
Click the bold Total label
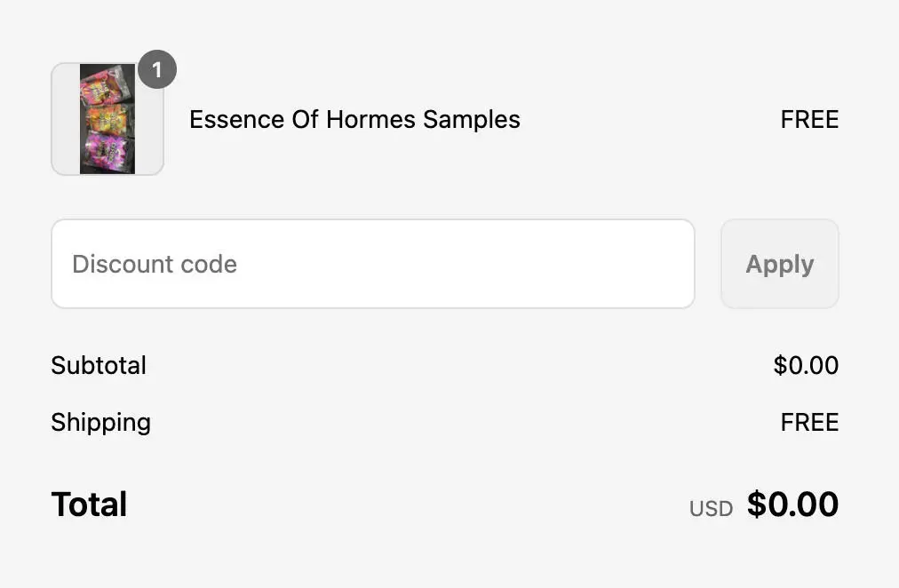[89, 505]
